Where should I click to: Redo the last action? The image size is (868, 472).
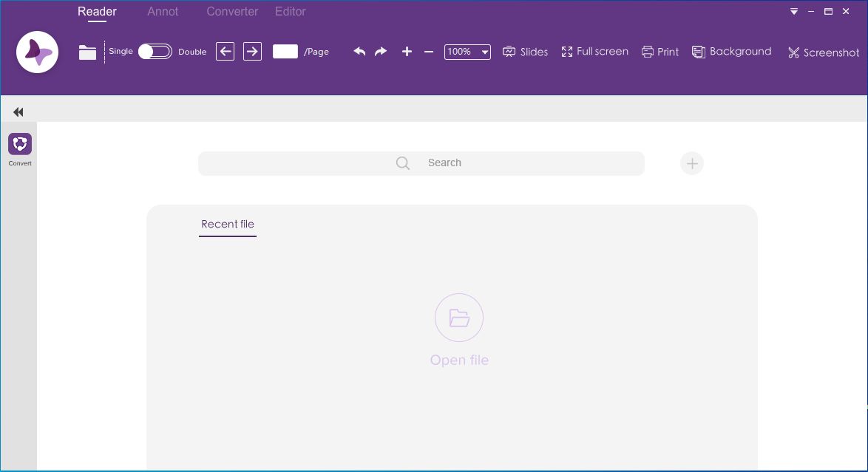[x=380, y=52]
